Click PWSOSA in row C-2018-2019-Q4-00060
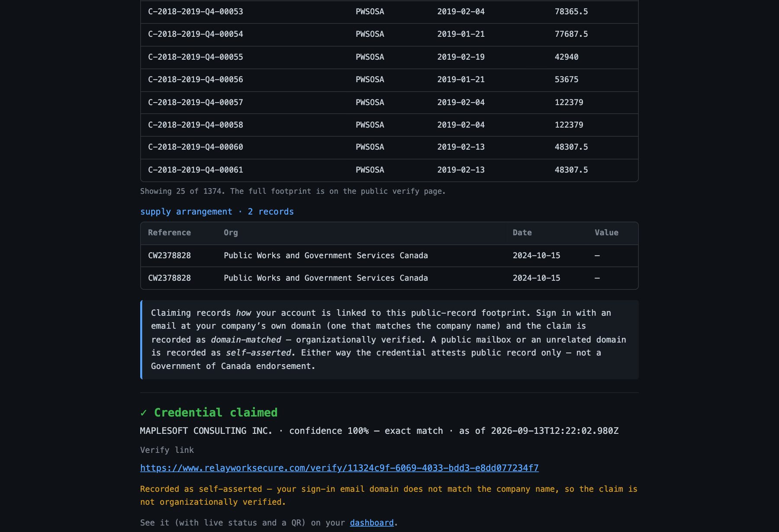The height and width of the screenshot is (532, 779). tap(370, 147)
